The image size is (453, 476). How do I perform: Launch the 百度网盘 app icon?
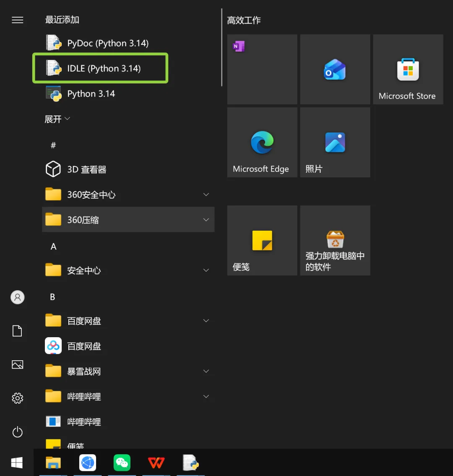pos(53,346)
